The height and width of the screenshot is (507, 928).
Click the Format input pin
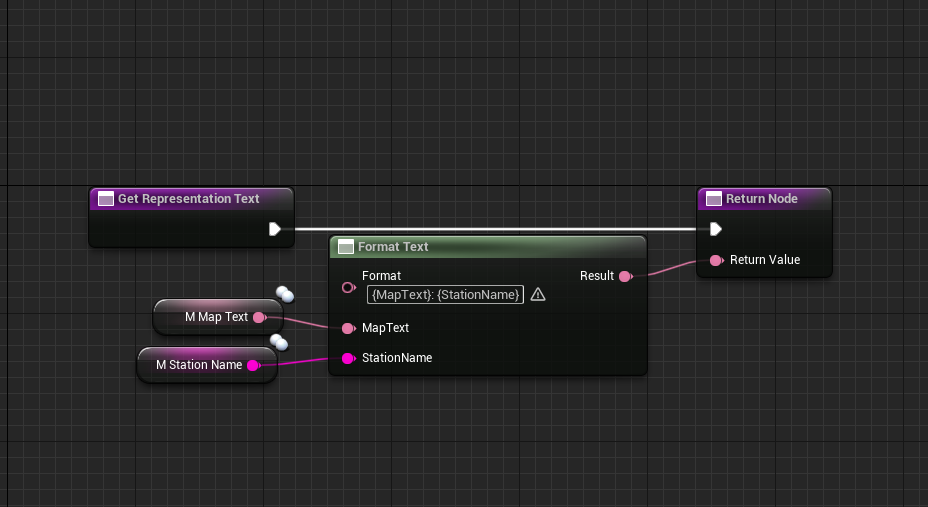(349, 288)
